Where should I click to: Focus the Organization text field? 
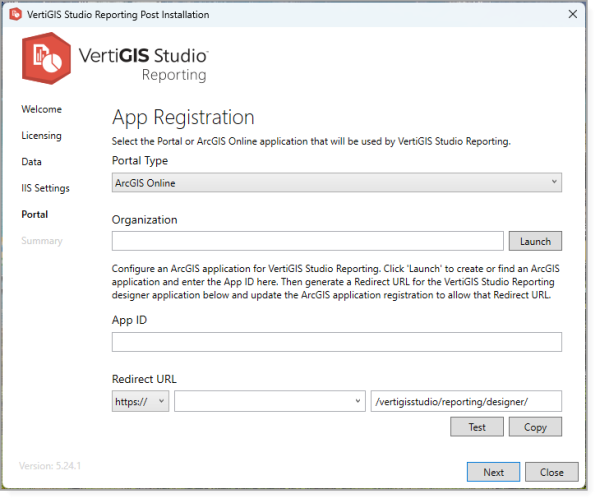point(307,241)
